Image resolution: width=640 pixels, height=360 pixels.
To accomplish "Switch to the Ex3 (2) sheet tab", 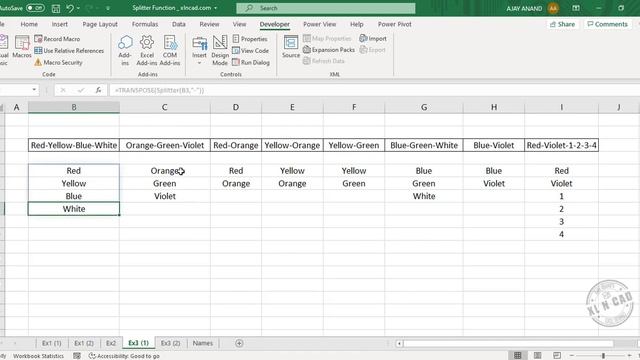I will pyautogui.click(x=170, y=343).
